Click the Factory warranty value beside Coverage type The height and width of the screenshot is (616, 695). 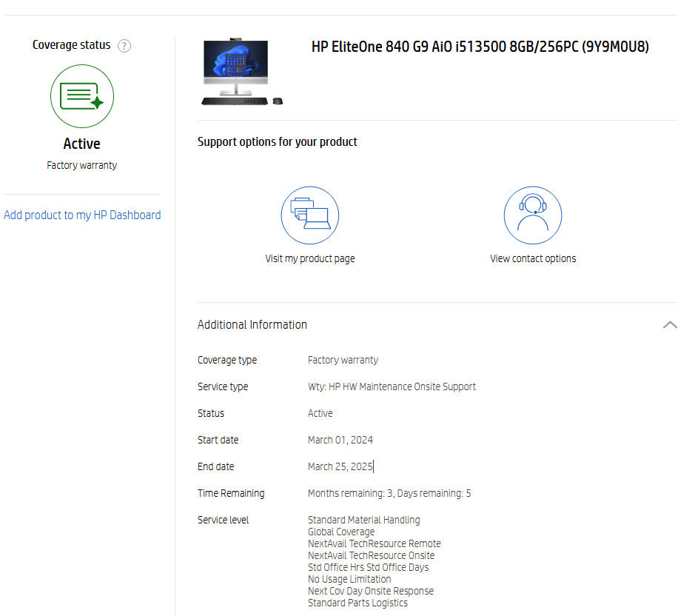coord(343,360)
